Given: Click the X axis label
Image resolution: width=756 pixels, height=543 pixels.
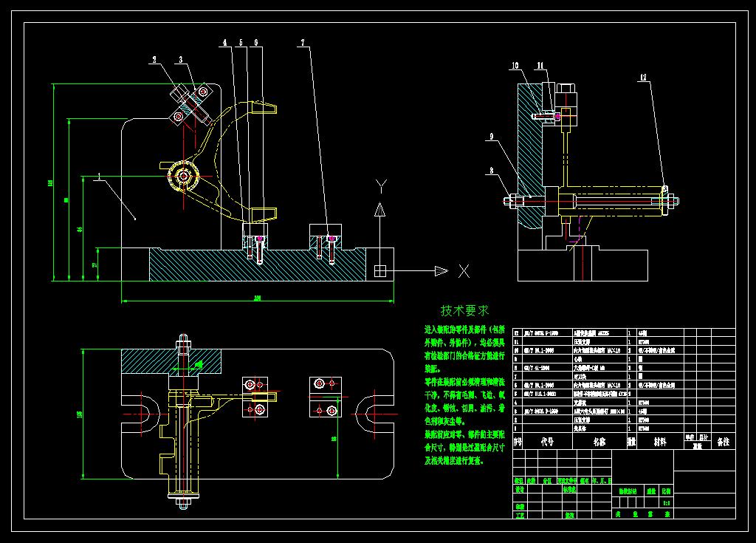Looking at the screenshot, I should tap(464, 271).
